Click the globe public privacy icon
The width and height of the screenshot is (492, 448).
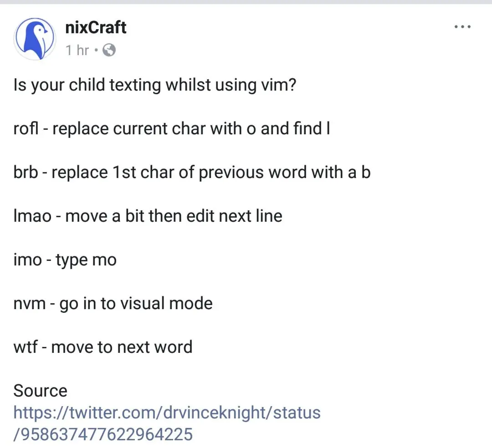point(109,50)
